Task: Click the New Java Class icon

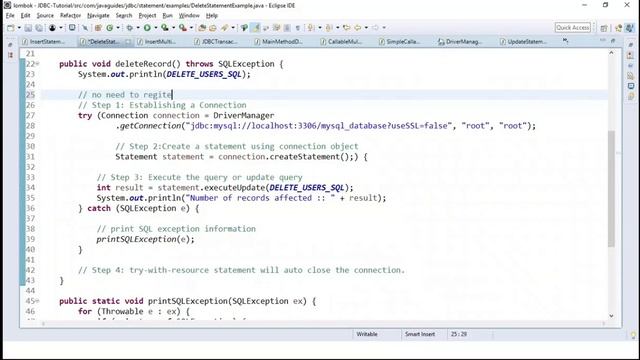Action: tap(109, 28)
